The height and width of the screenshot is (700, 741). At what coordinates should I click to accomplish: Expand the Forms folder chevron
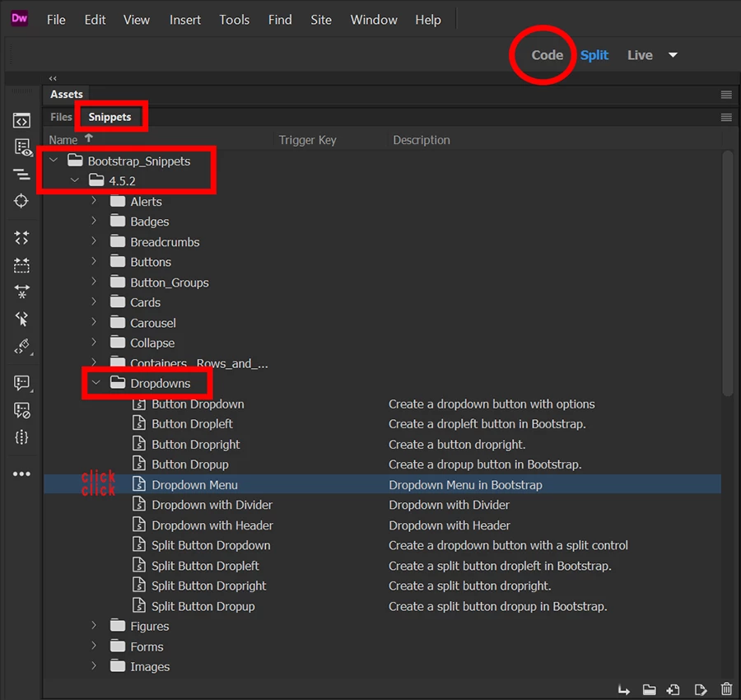pyautogui.click(x=94, y=646)
